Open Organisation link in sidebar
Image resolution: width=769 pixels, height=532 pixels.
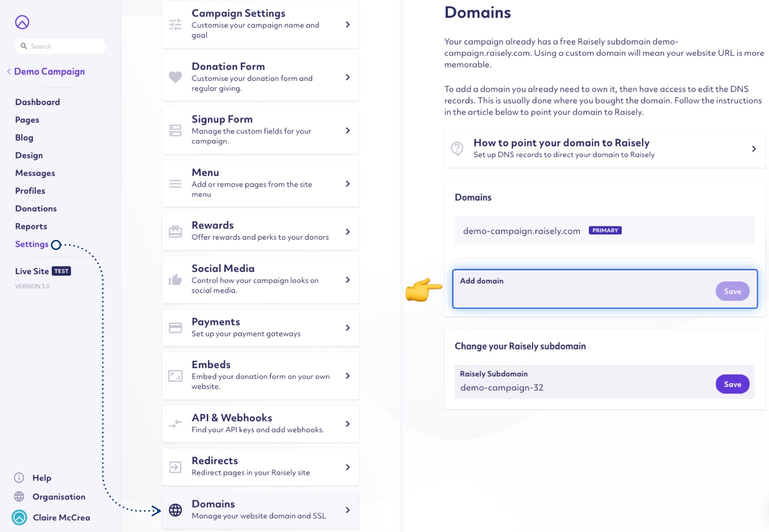point(59,497)
